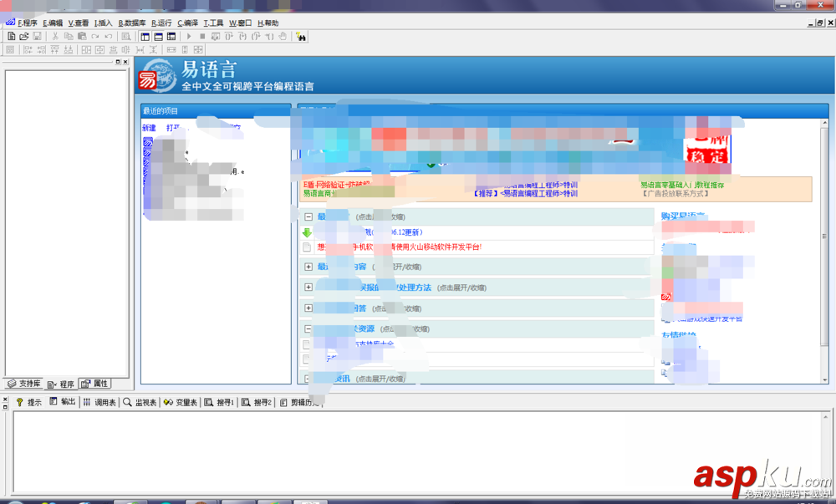Click the center horizontally in window icon
Viewport: 836px width, 504px height.
86,49
